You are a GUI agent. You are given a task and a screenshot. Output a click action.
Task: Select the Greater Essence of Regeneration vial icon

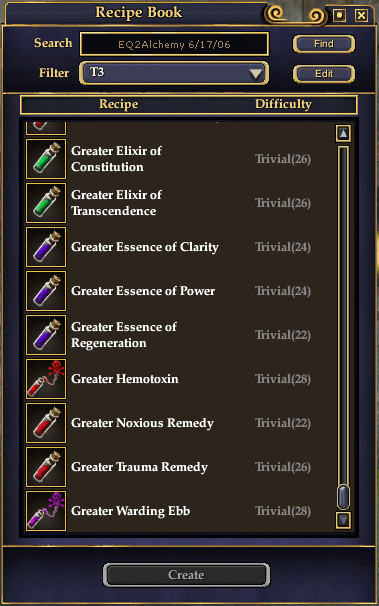[x=46, y=335]
